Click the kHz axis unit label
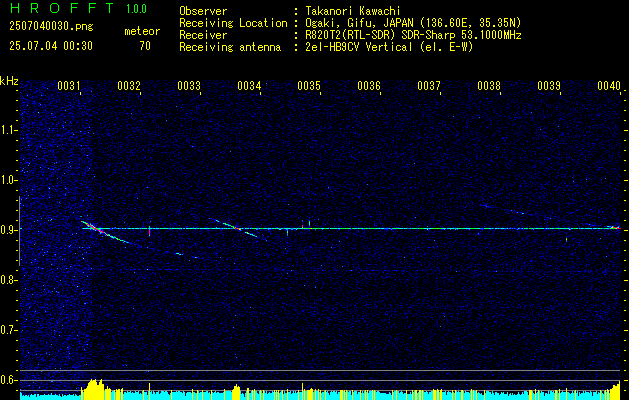Image resolution: width=629 pixels, height=400 pixels. pyautogui.click(x=9, y=81)
